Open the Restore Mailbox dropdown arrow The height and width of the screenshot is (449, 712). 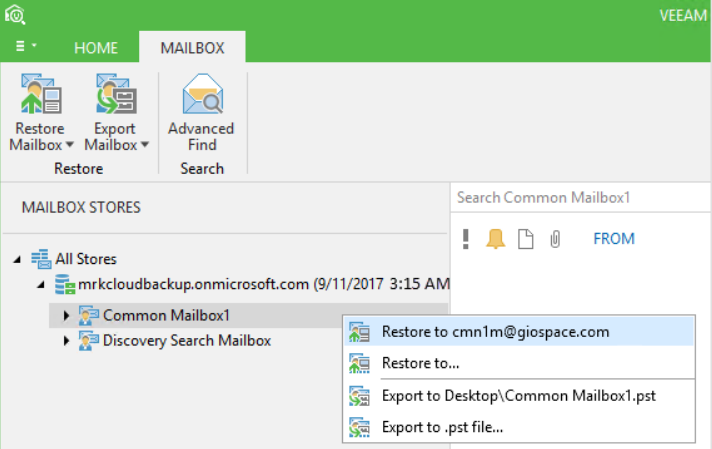69,145
